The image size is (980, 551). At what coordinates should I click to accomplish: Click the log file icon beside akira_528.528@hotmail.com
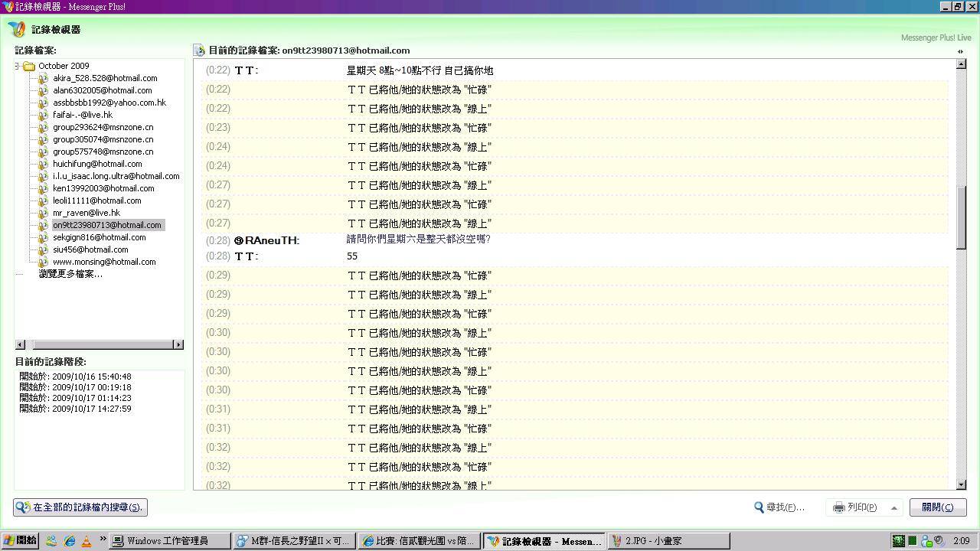(44, 78)
